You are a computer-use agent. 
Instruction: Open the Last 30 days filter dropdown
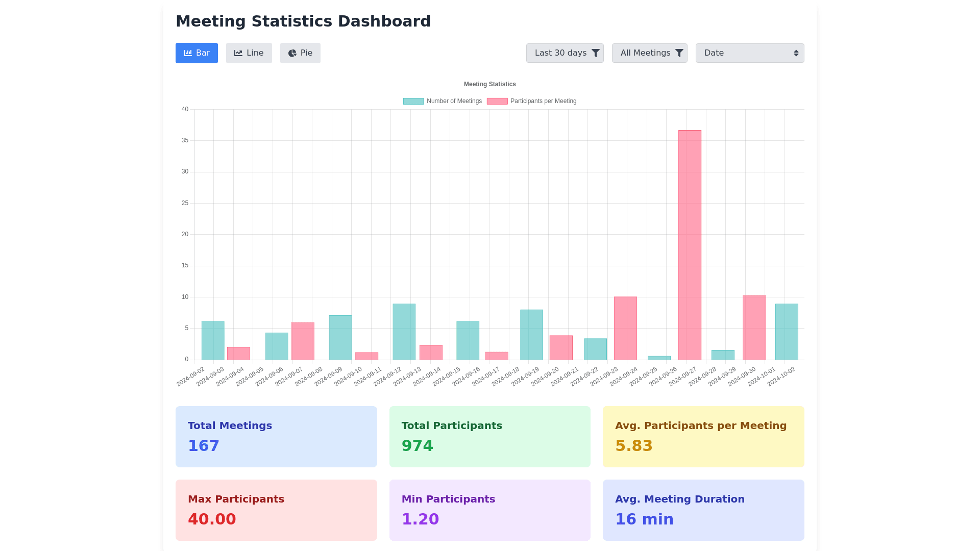(561, 53)
